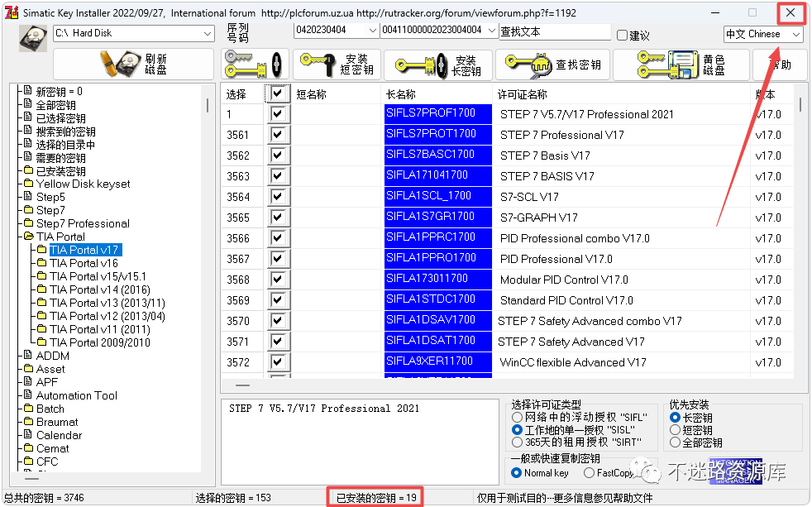Click 查找密钥 find key button

coord(552,65)
